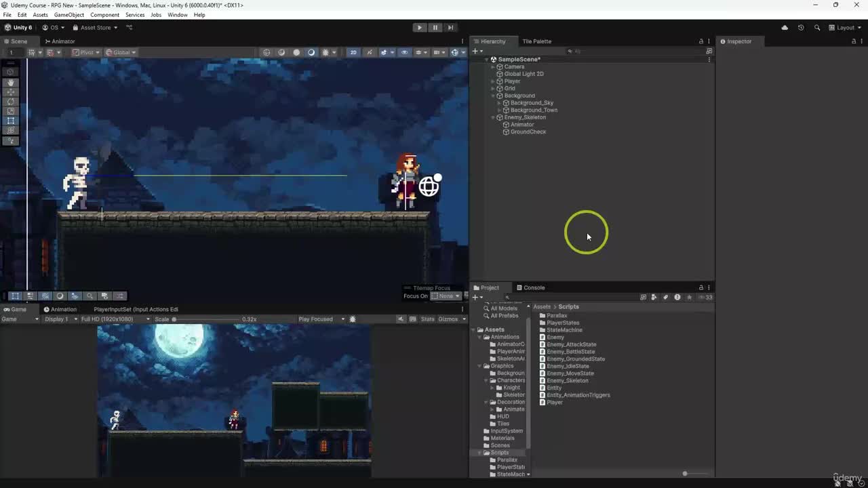Image resolution: width=868 pixels, height=488 pixels.
Task: Expand the Player object in Hierarchy
Action: [493, 81]
